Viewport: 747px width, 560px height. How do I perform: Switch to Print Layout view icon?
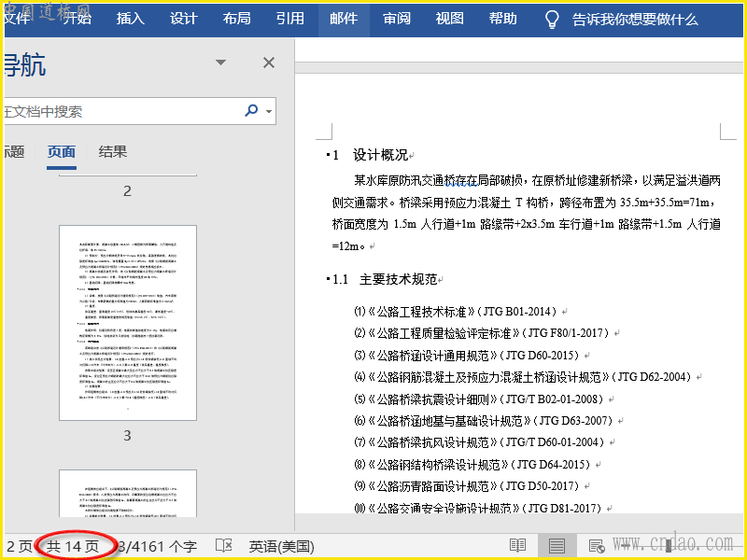pos(557,546)
